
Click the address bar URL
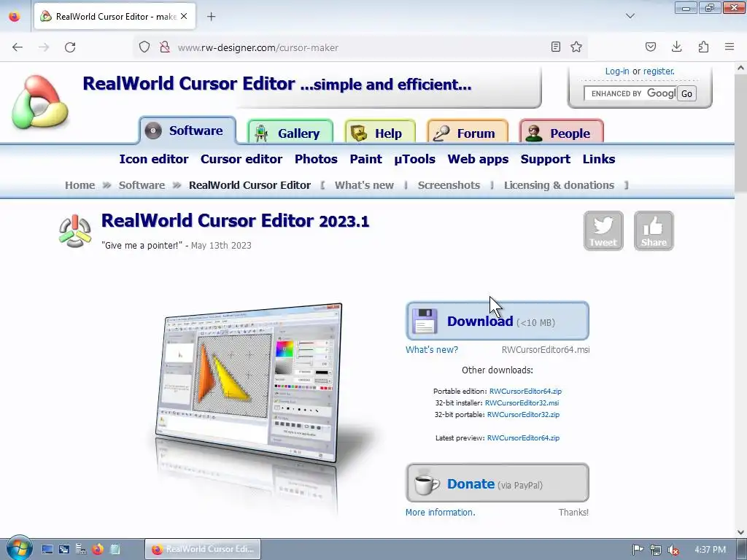tap(258, 47)
